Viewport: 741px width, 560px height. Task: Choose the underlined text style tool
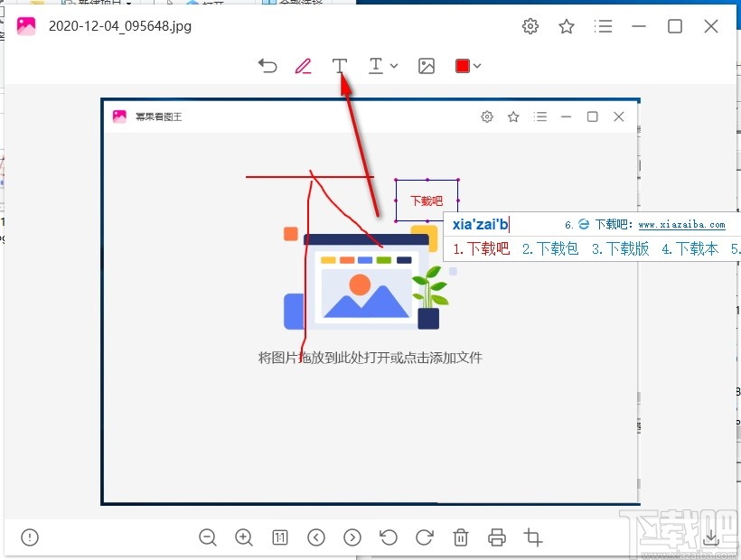pyautogui.click(x=376, y=66)
